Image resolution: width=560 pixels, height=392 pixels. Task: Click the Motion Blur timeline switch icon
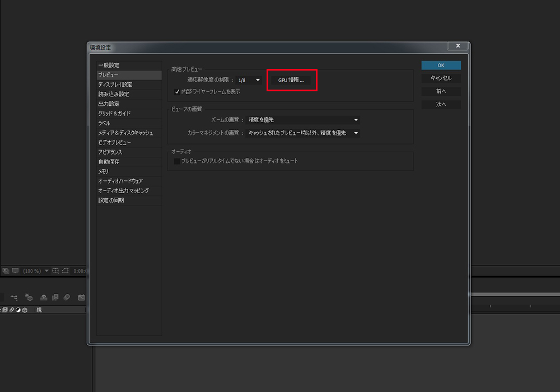[x=67, y=297]
